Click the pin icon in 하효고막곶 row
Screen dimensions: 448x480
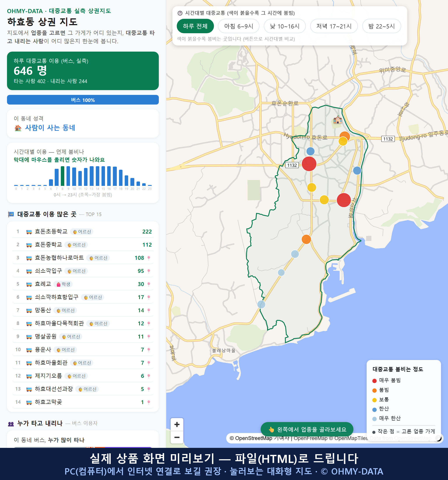coord(149,402)
